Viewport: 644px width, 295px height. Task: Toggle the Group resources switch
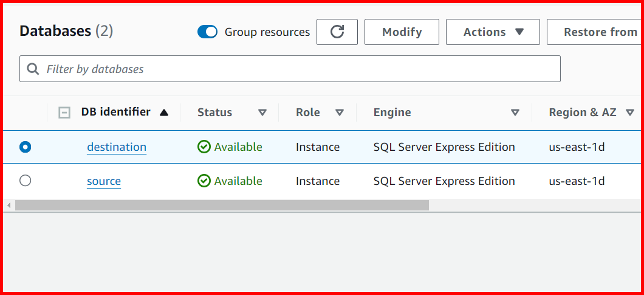[x=207, y=32]
